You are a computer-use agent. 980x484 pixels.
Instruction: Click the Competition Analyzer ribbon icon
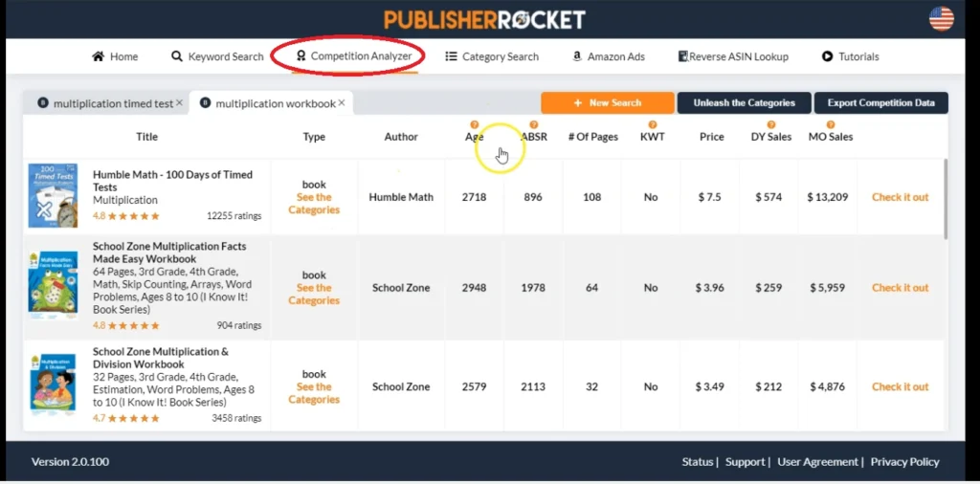(301, 56)
